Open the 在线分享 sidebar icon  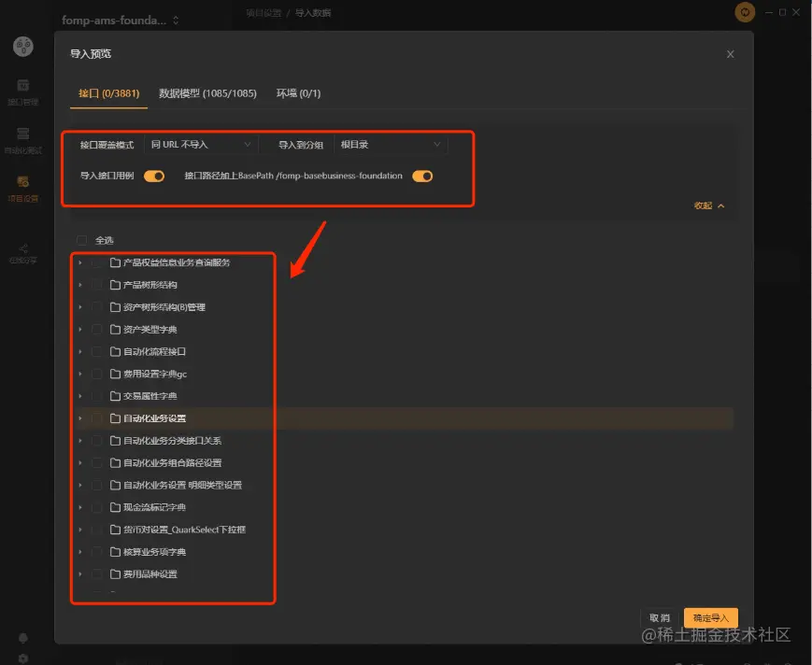22,254
